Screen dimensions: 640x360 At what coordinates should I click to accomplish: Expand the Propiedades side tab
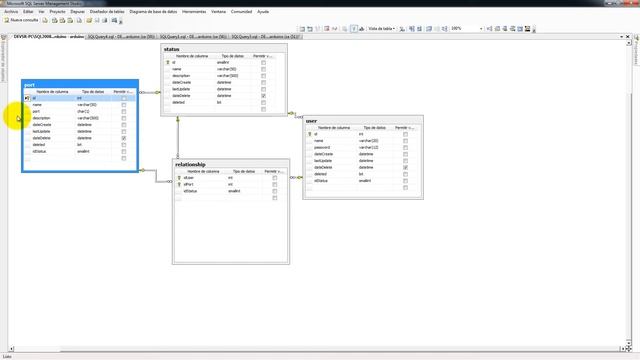[636, 51]
